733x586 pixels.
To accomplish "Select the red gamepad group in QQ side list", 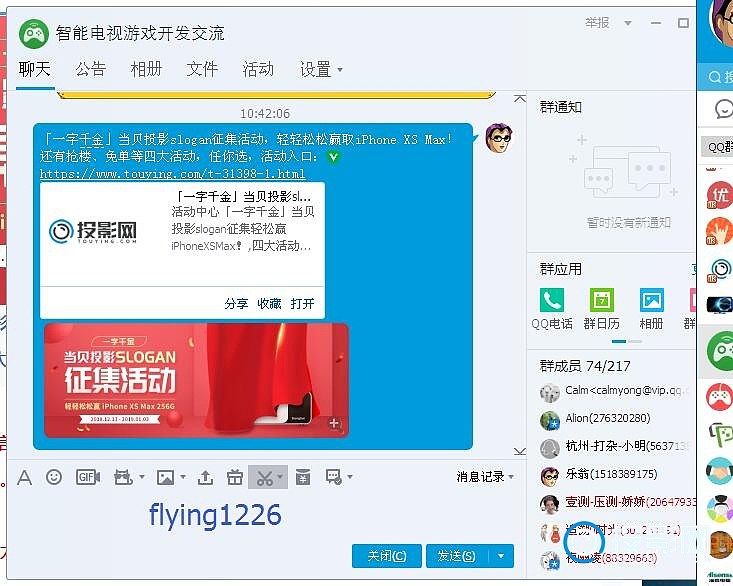I will click(x=720, y=398).
